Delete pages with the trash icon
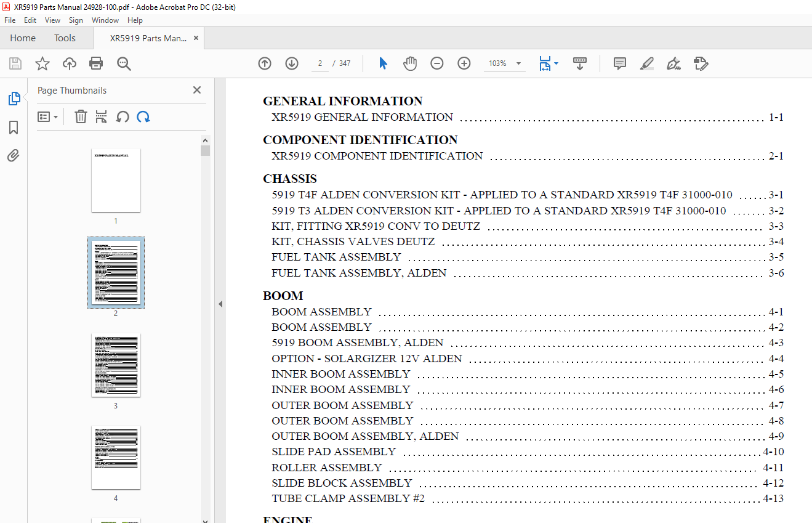 tap(81, 116)
